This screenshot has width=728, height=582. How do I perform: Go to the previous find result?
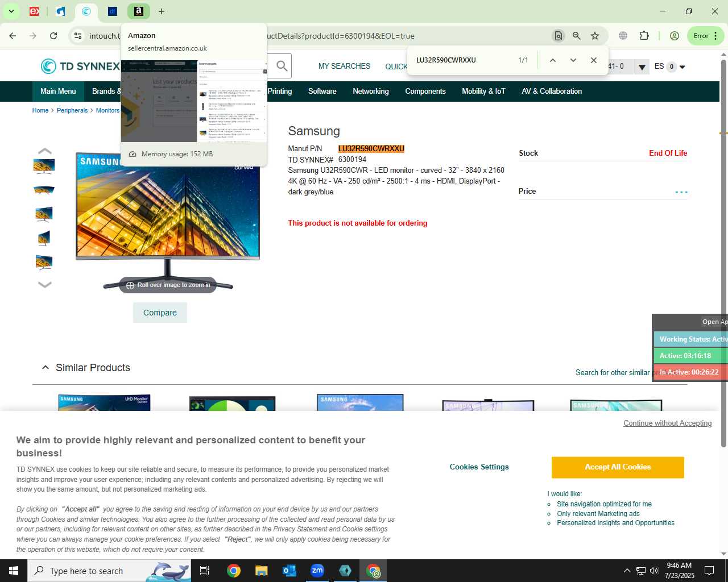point(552,60)
